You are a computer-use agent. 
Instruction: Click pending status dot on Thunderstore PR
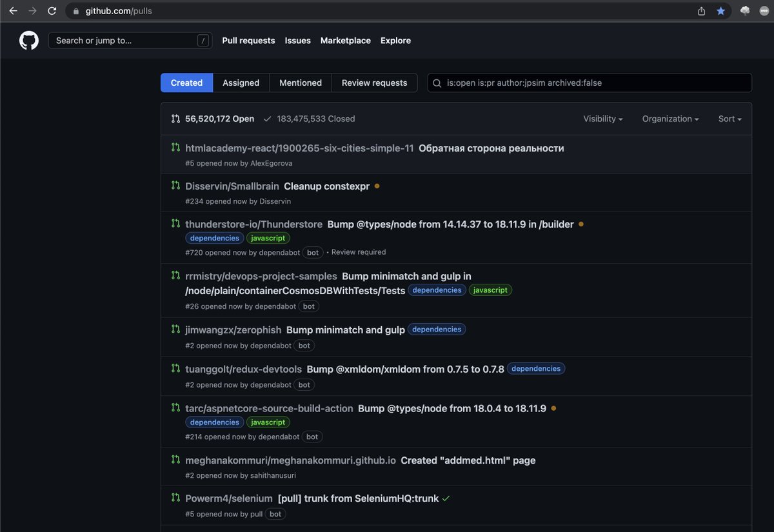pos(580,224)
